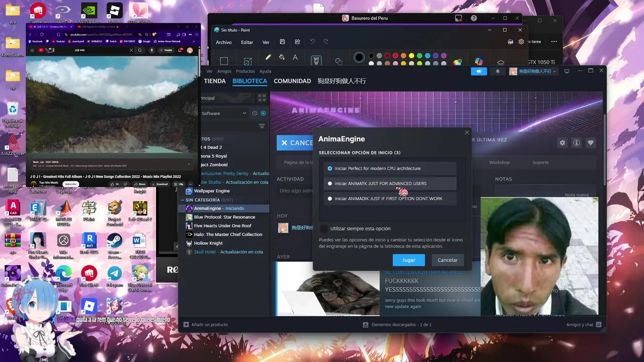Select the ANIMADIK fallback launch option
This screenshot has height=362, width=644.
390,199
